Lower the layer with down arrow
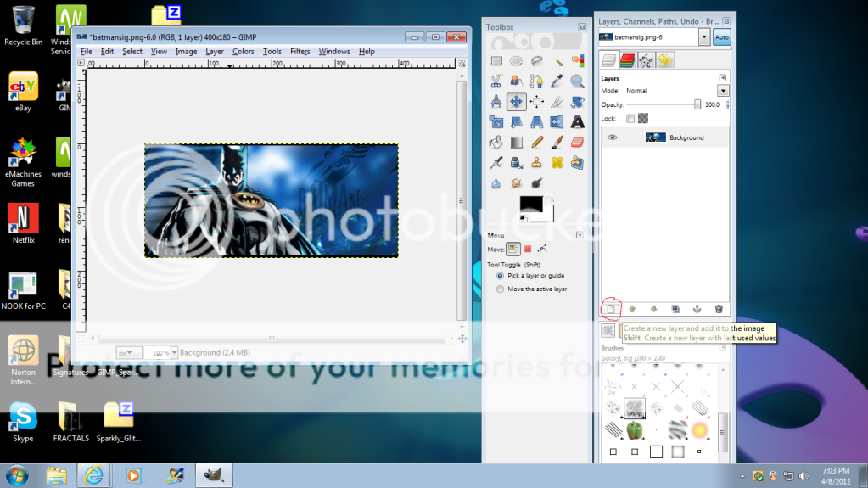Viewport: 868px width, 488px height. [x=654, y=309]
